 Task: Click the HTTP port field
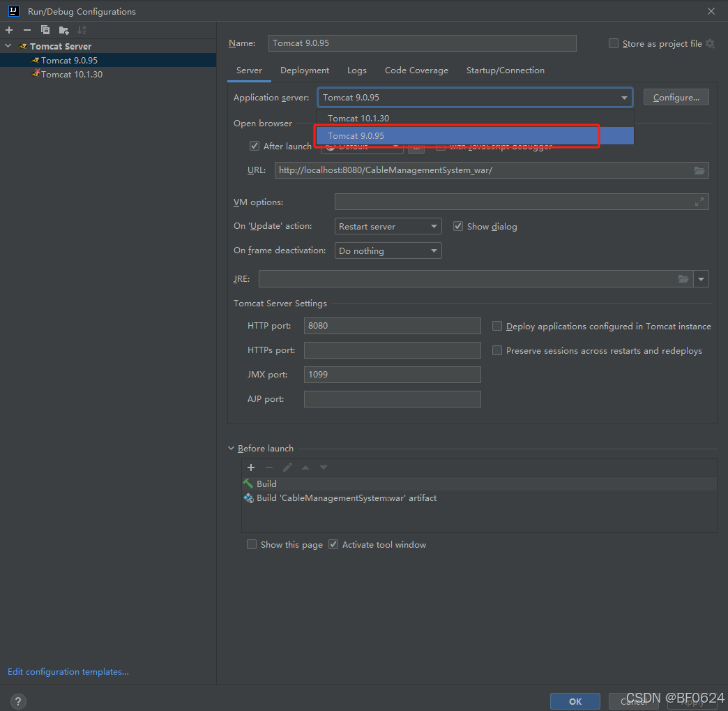[393, 326]
